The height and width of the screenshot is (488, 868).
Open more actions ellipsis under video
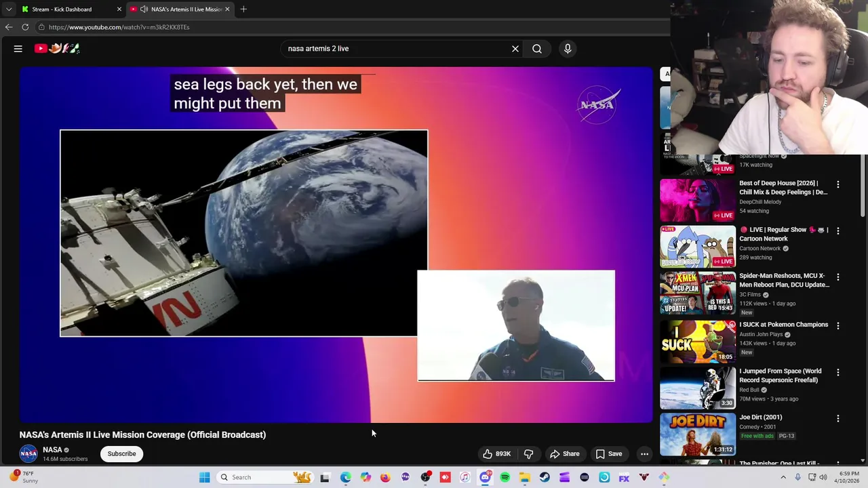(x=645, y=454)
